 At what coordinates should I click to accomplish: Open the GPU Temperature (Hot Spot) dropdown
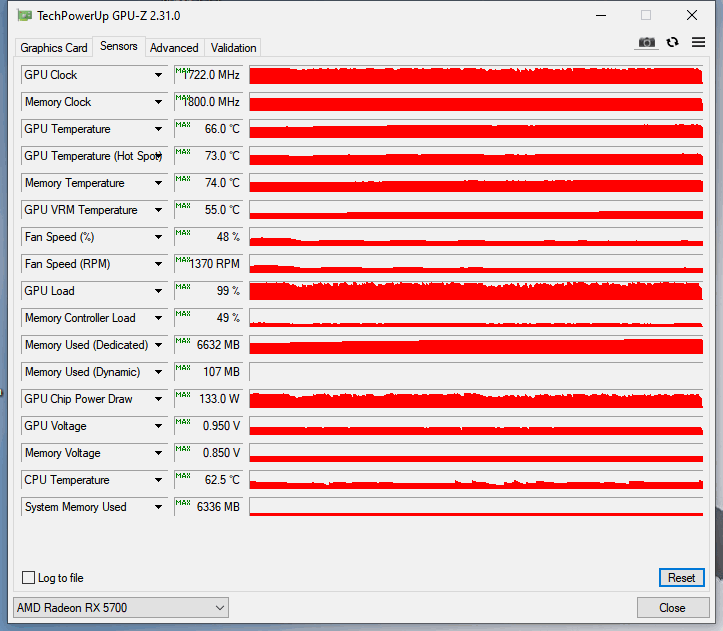158,156
